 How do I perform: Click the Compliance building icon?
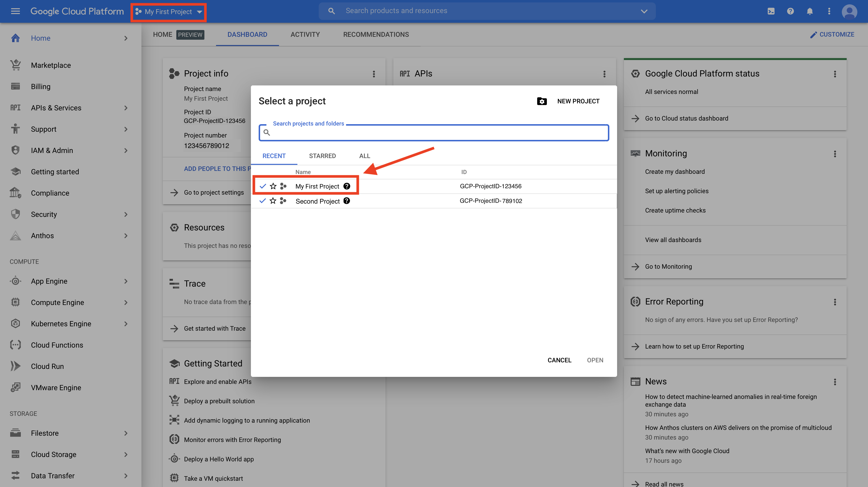(15, 193)
